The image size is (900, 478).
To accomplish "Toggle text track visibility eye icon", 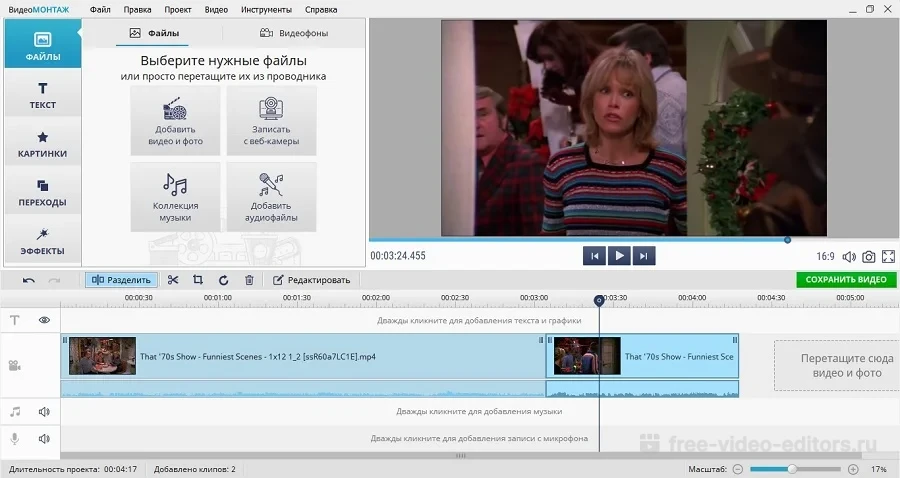I will point(44,320).
